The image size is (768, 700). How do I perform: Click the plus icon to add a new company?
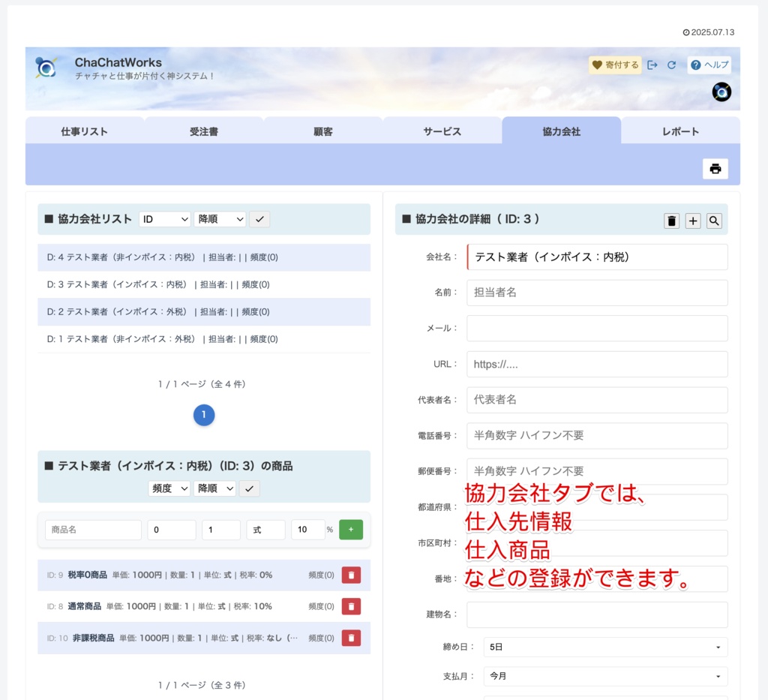tap(692, 220)
